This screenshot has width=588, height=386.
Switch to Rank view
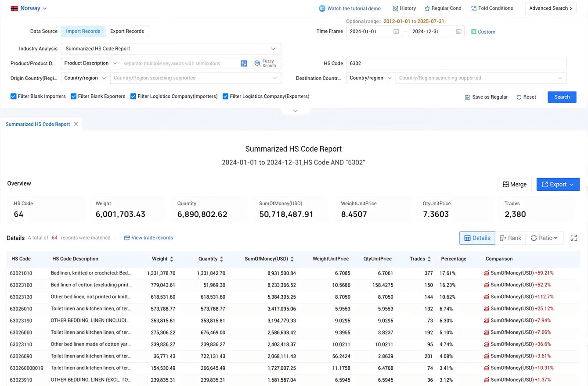click(x=510, y=238)
